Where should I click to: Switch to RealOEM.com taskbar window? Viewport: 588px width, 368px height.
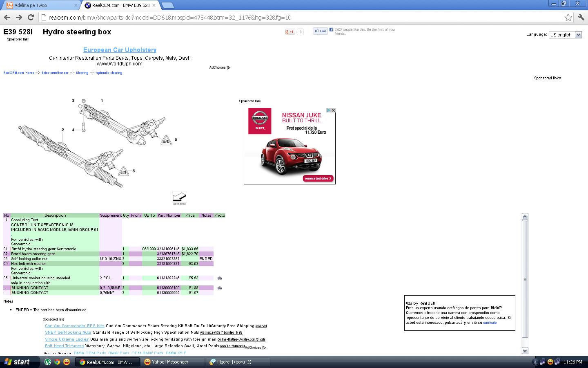[107, 362]
